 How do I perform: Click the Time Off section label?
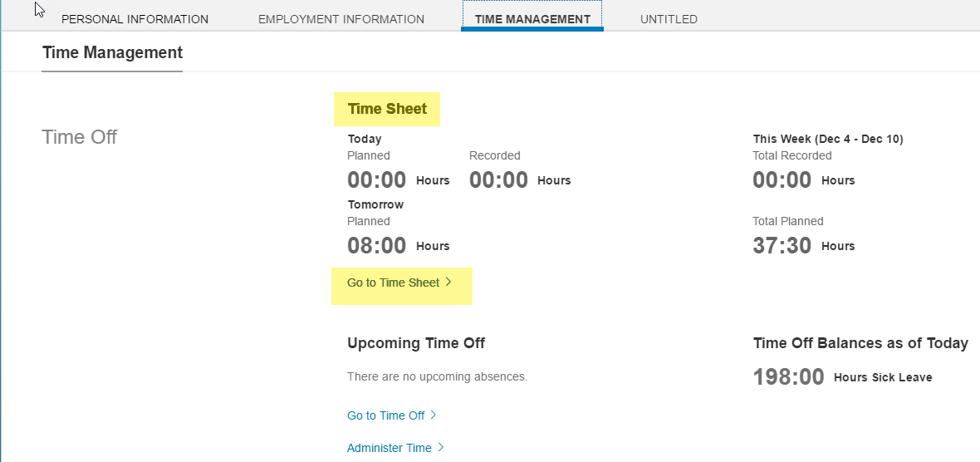pyautogui.click(x=80, y=137)
